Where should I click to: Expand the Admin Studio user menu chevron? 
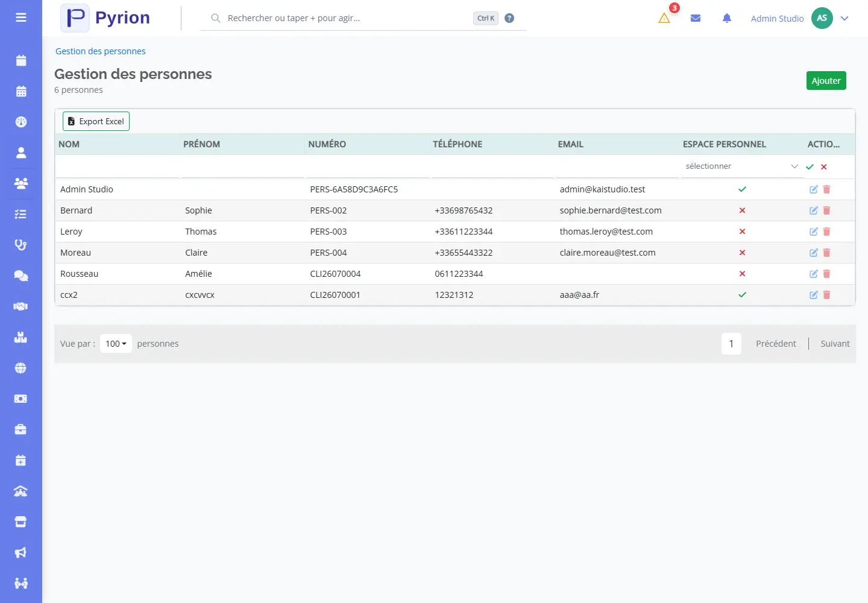[844, 18]
